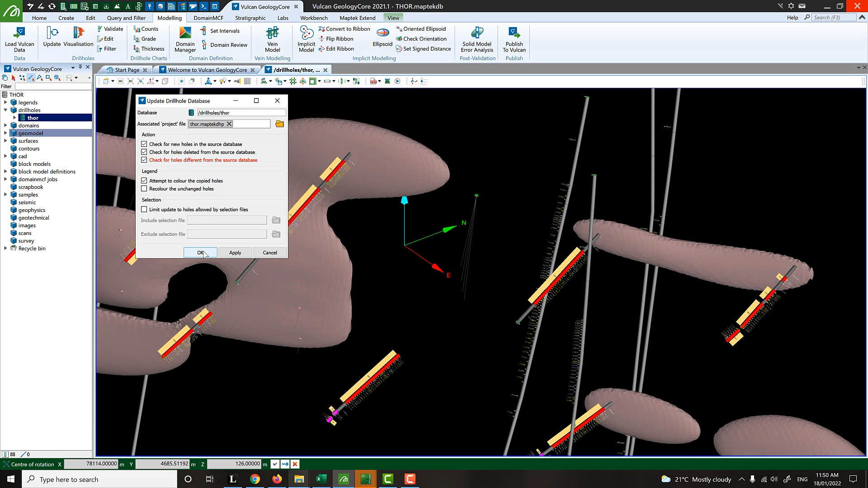The height and width of the screenshot is (488, 868).
Task: Switch to Welcome to Vulcan GeologyCore tab
Action: [x=208, y=70]
